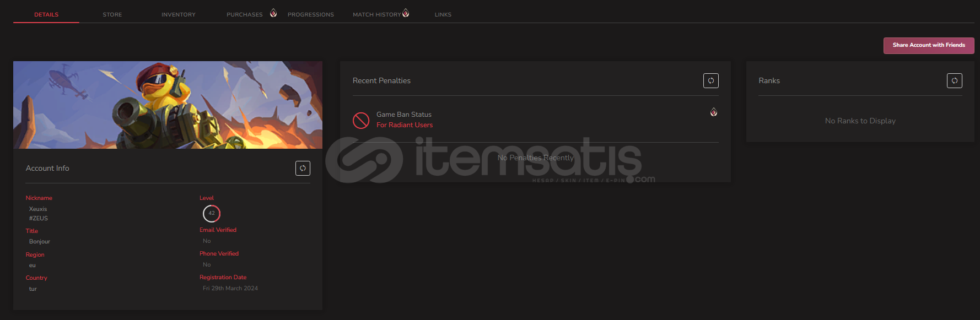Select the Progressions tab
980x320 pixels.
[x=311, y=14]
